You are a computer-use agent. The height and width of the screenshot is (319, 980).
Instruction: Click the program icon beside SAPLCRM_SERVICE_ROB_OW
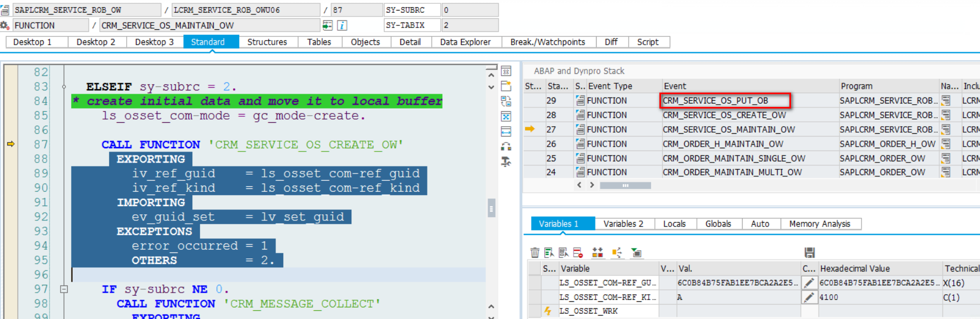[4, 10]
